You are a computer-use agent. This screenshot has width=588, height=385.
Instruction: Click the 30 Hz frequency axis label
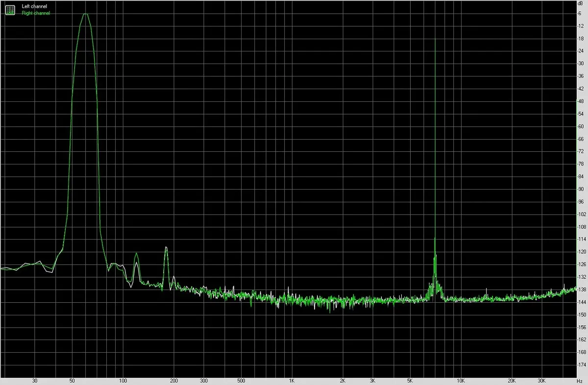click(35, 381)
